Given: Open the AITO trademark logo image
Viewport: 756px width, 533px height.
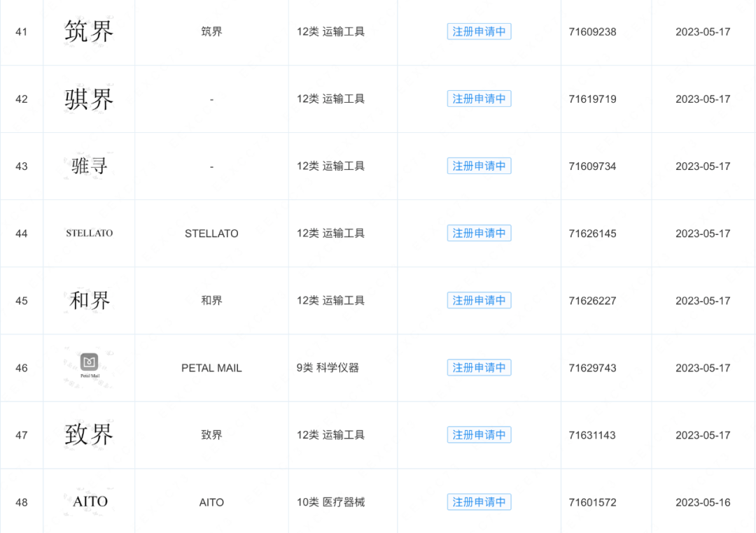Looking at the screenshot, I should click(89, 502).
